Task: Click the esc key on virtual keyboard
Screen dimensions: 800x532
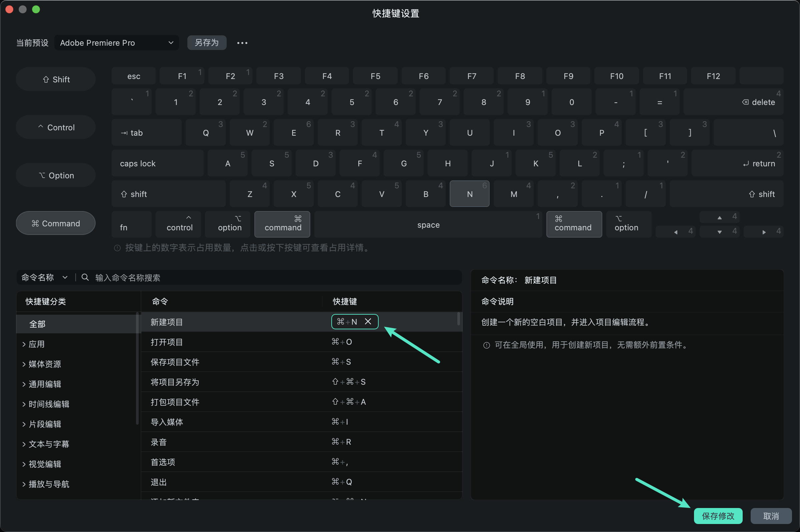Action: pos(134,76)
